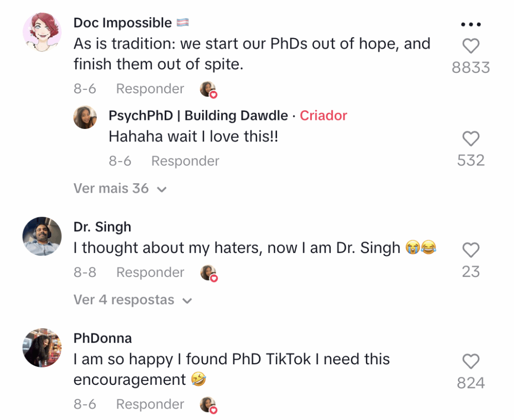Image resolution: width=514 pixels, height=420 pixels.
Task: Click creator-liked badge under PhDonna's comment
Action: click(208, 404)
